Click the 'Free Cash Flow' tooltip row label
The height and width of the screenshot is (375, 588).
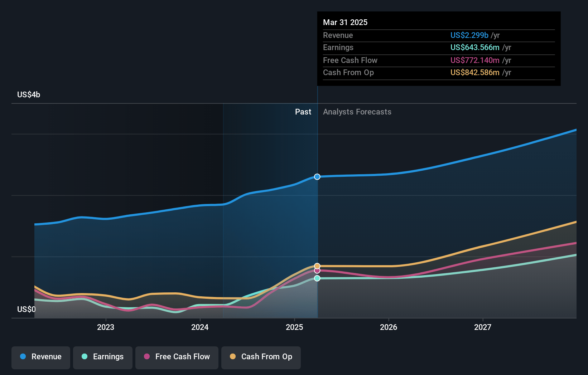(350, 60)
